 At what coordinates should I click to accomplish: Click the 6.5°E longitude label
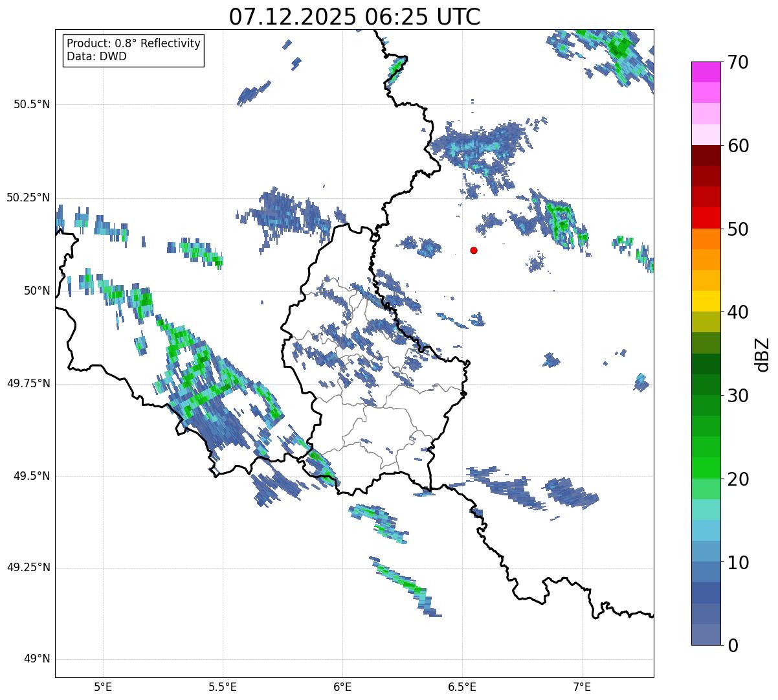pos(462,686)
